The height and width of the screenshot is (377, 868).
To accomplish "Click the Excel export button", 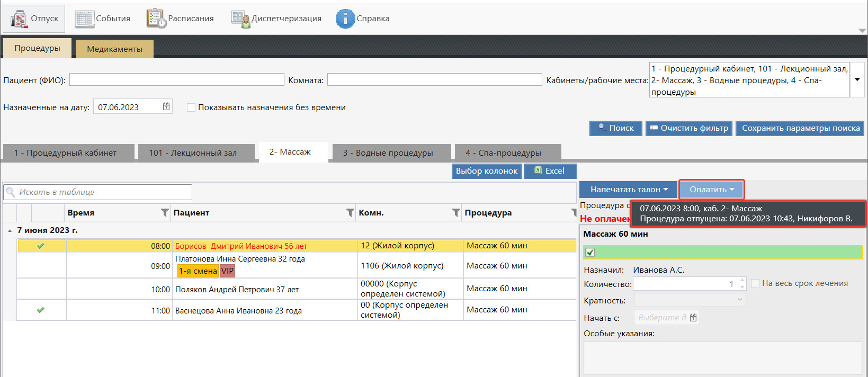I will pyautogui.click(x=550, y=171).
